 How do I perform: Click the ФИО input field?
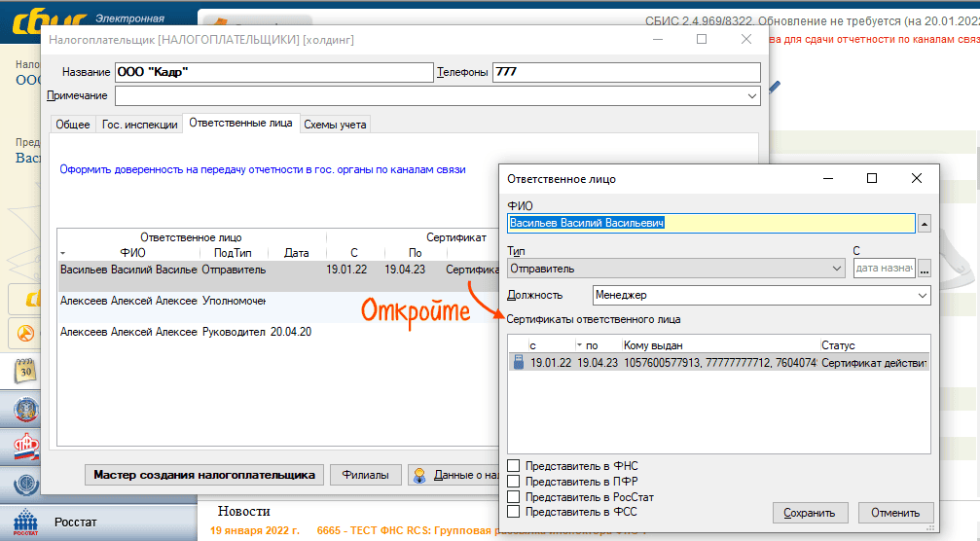click(710, 224)
